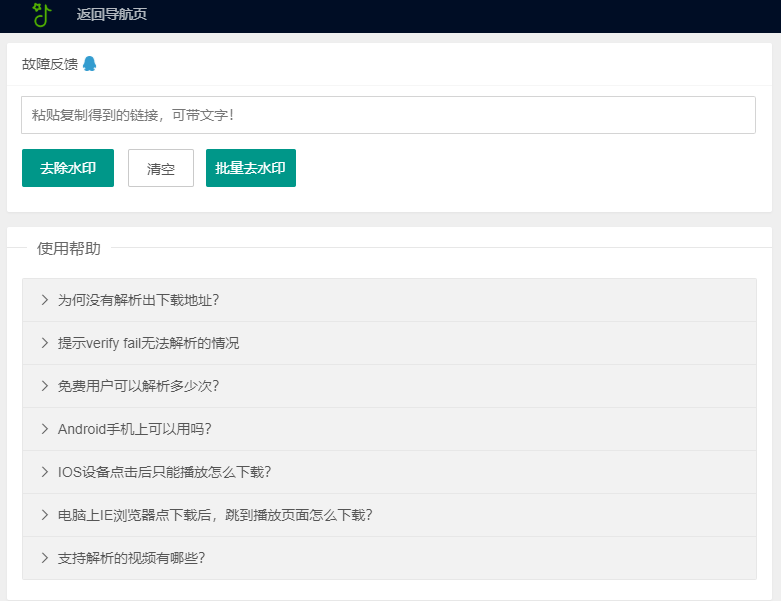This screenshot has height=601, width=781.
Task: Expand 支持解析的视频有哪些? question
Action: click(x=390, y=558)
